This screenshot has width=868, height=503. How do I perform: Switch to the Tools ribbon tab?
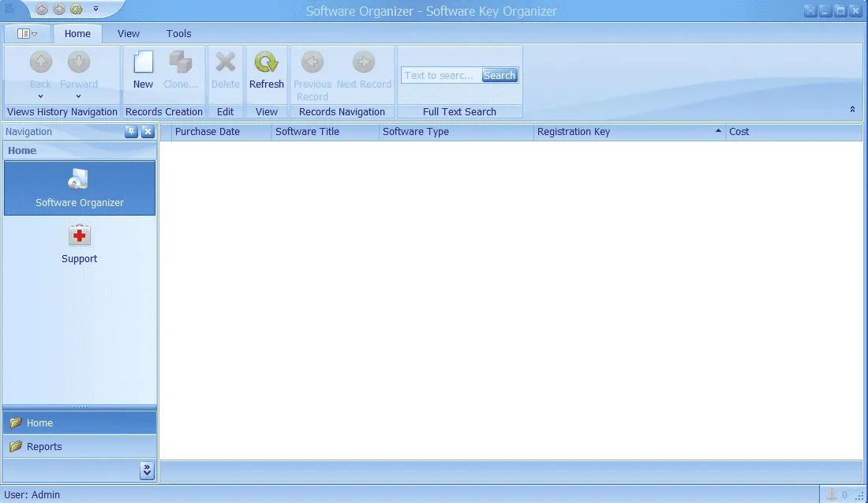pyautogui.click(x=179, y=34)
